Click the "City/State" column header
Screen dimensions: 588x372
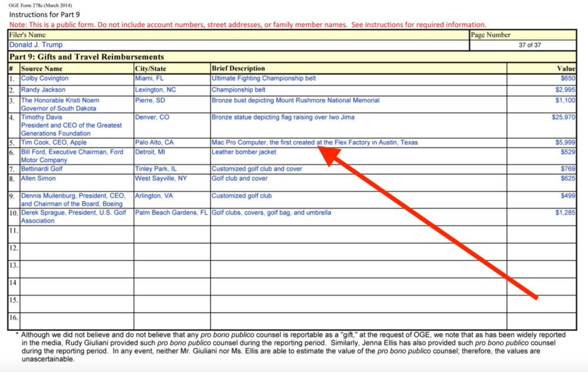(x=151, y=69)
